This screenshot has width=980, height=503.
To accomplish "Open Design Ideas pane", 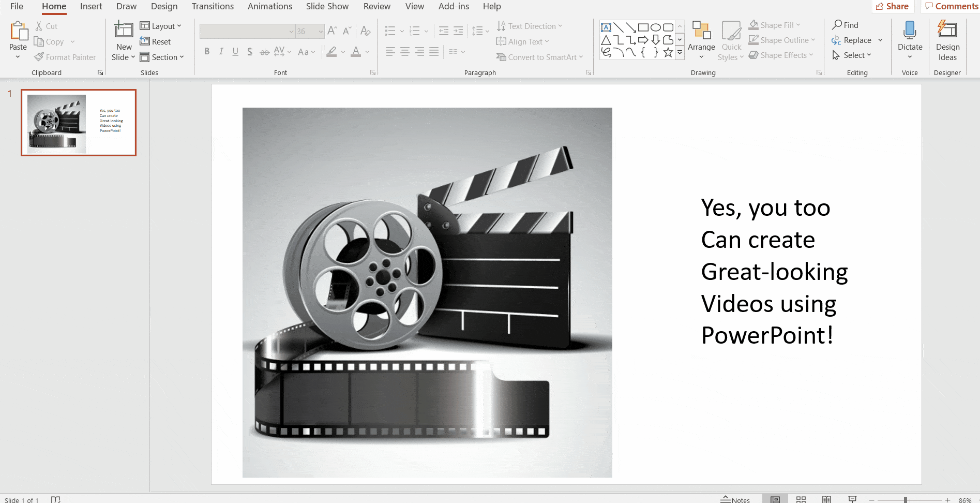I will (x=947, y=31).
